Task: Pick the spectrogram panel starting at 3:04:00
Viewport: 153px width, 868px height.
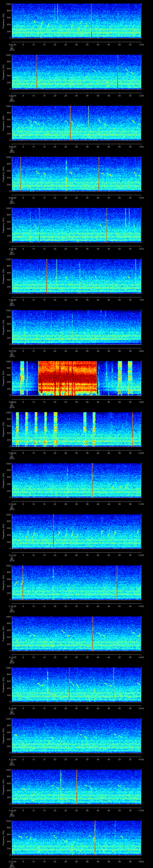Action: [76, 174]
